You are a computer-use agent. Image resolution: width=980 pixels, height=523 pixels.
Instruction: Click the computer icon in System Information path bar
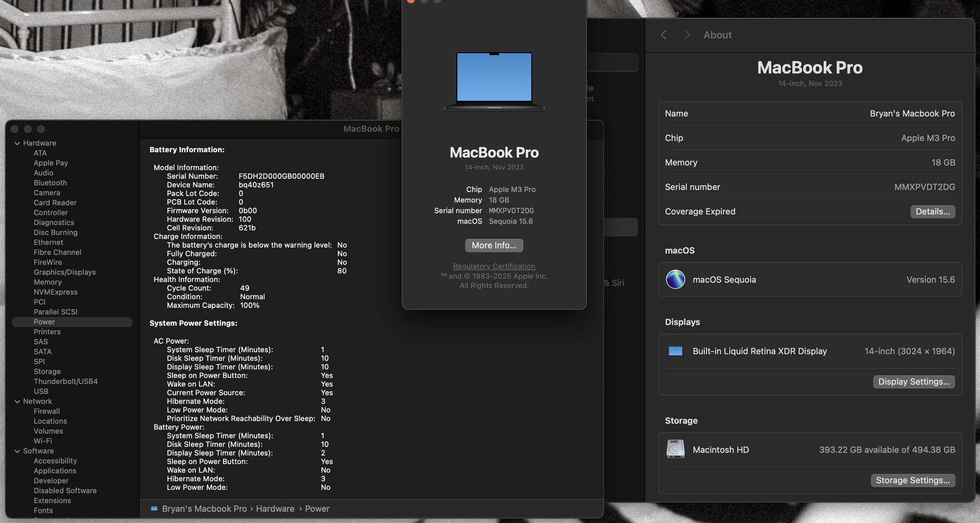(154, 509)
